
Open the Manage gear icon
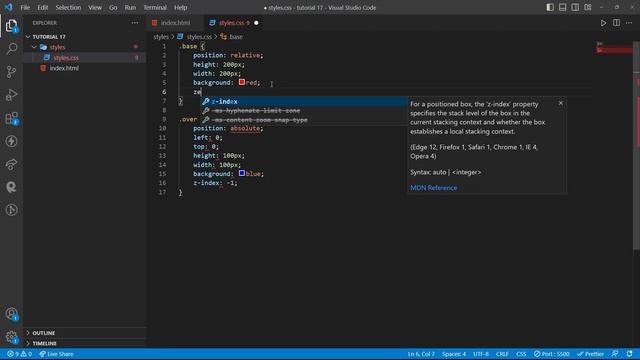[x=11, y=337]
